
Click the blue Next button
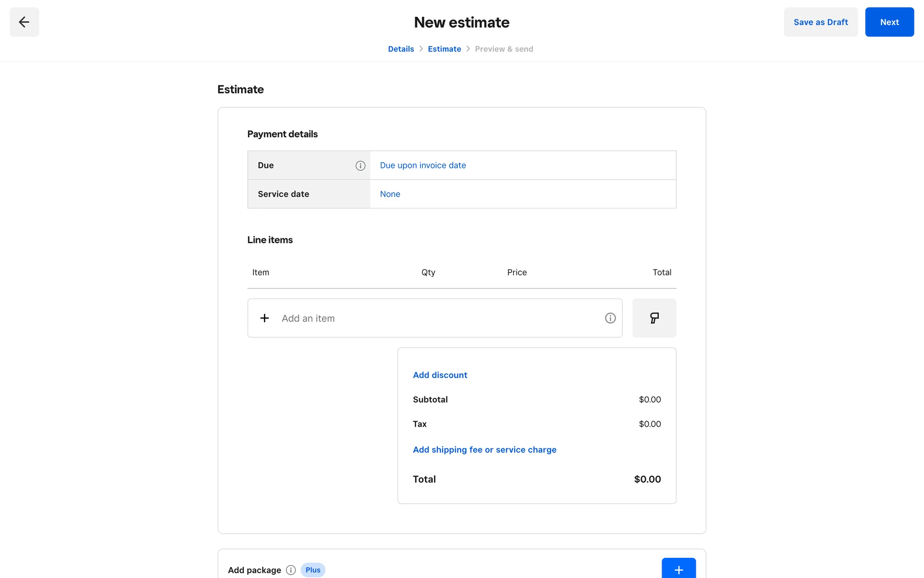[x=889, y=22]
